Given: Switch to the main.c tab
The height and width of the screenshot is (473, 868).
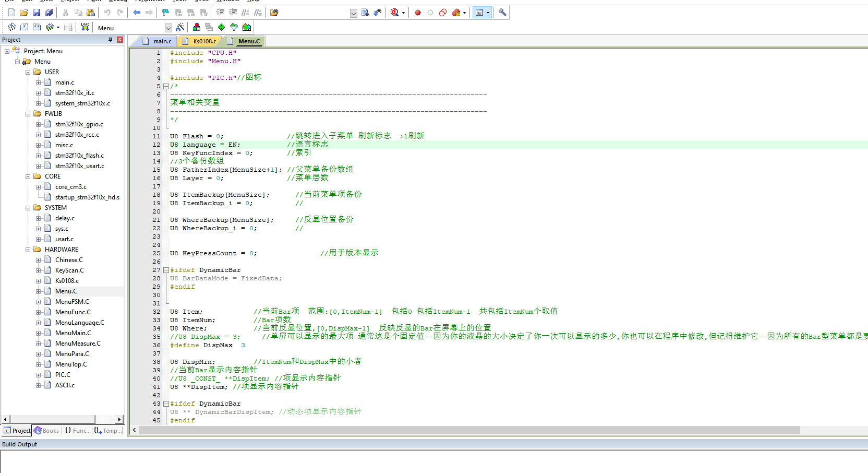Looking at the screenshot, I should [157, 41].
